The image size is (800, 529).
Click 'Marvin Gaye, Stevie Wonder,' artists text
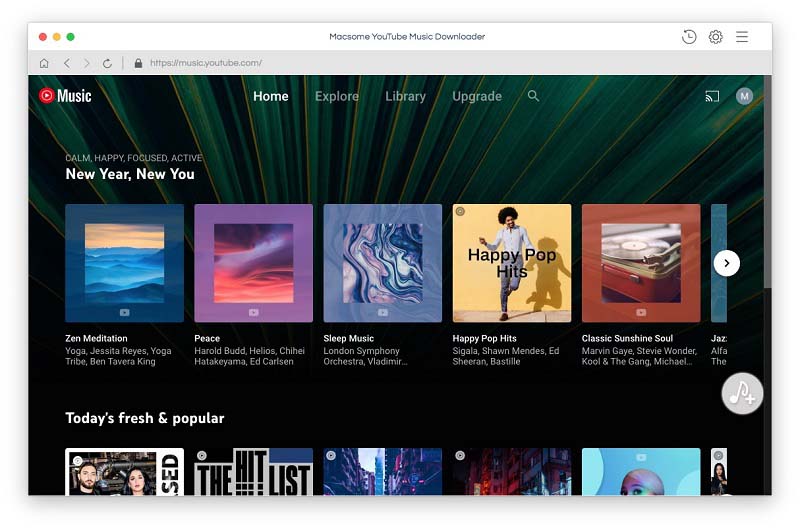pyautogui.click(x=639, y=351)
